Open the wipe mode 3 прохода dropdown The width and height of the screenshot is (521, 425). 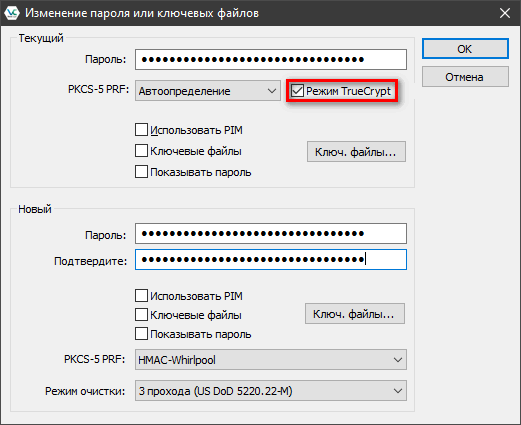pos(271,391)
